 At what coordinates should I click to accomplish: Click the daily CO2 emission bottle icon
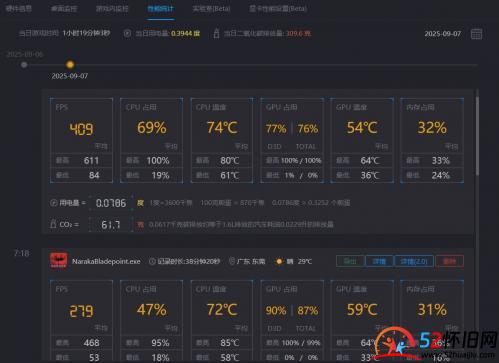pos(216,33)
